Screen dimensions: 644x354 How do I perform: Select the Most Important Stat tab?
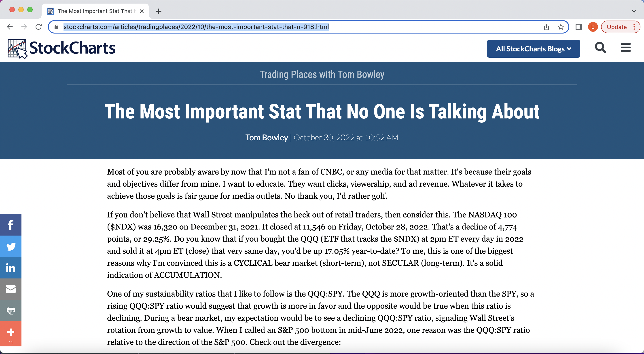pyautogui.click(x=95, y=11)
